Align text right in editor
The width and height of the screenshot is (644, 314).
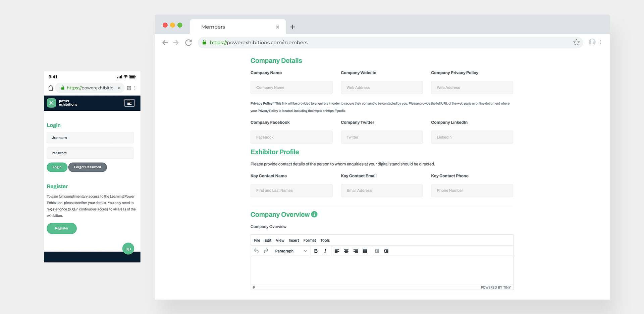click(x=356, y=251)
